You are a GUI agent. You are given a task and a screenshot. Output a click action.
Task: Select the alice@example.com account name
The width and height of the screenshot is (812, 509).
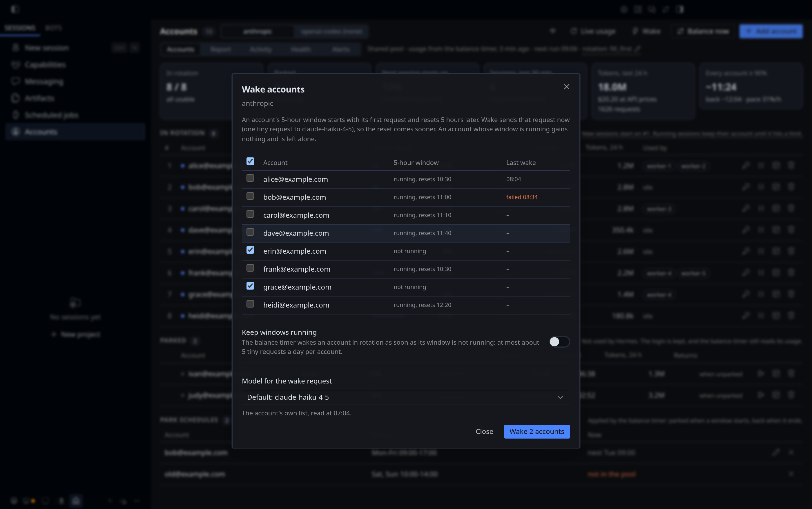tap(295, 179)
